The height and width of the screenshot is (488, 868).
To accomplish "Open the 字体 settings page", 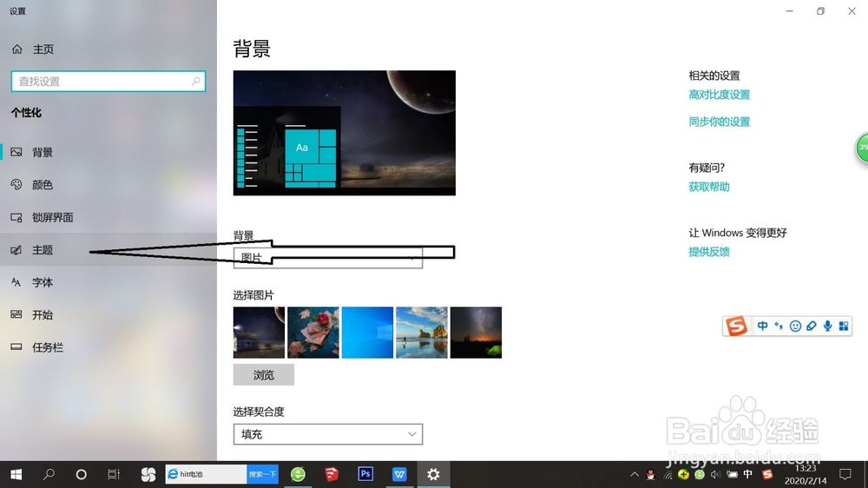I will click(108, 282).
